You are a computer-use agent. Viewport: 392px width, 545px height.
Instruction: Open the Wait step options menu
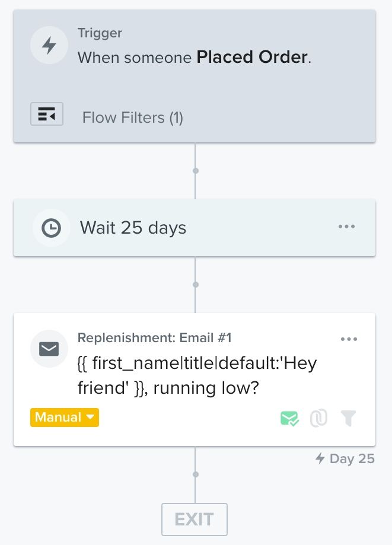tap(346, 226)
